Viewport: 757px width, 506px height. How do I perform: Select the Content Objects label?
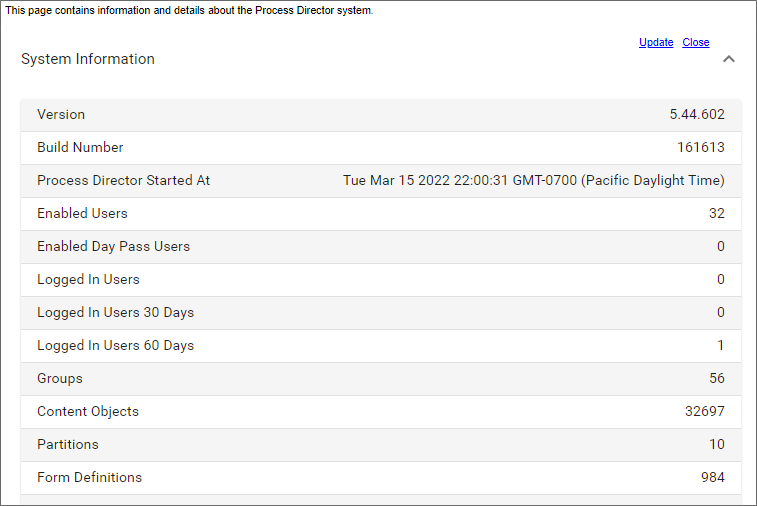click(x=88, y=411)
